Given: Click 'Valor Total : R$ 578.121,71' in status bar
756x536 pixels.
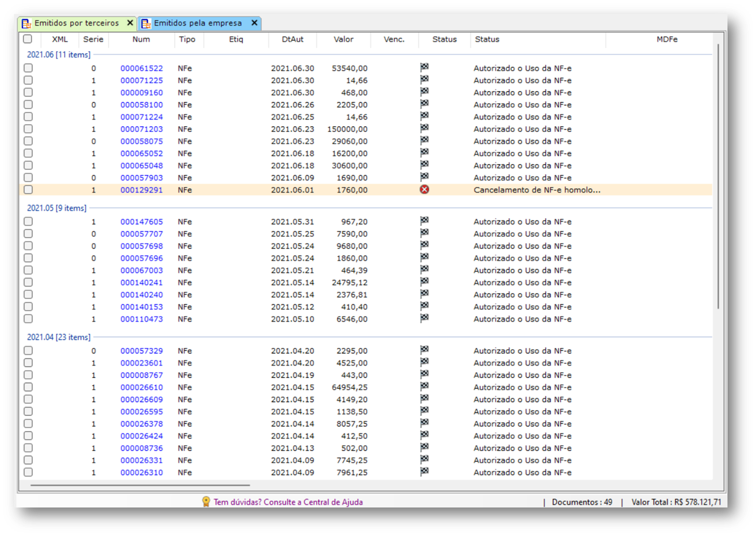Looking at the screenshot, I should (x=676, y=502).
